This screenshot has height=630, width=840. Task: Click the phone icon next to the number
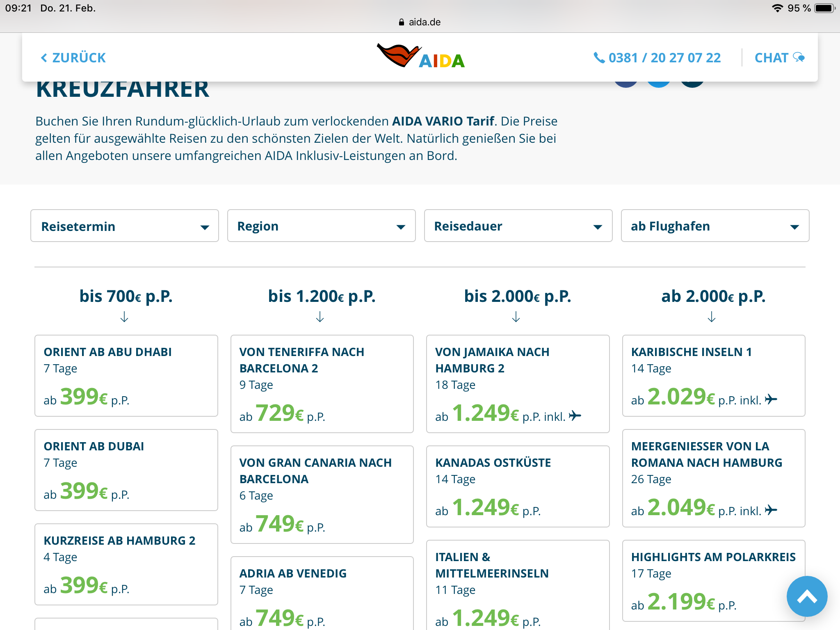[599, 58]
